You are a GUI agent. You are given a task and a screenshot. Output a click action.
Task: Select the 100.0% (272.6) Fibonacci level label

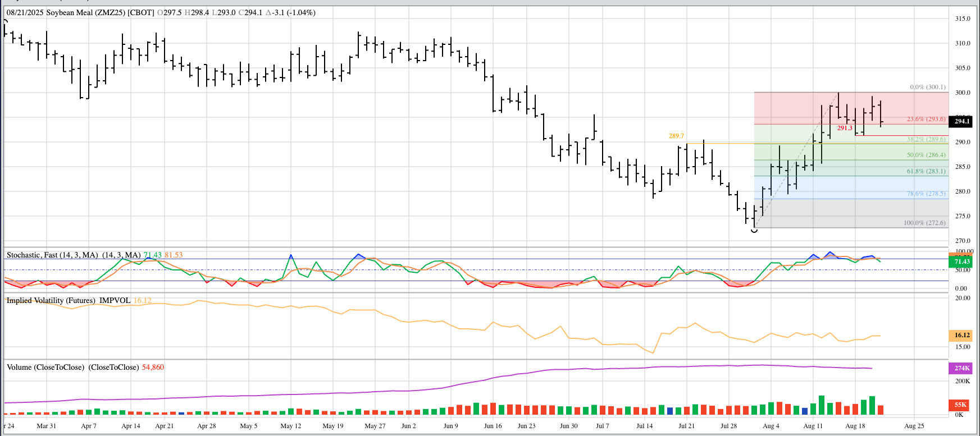click(924, 223)
